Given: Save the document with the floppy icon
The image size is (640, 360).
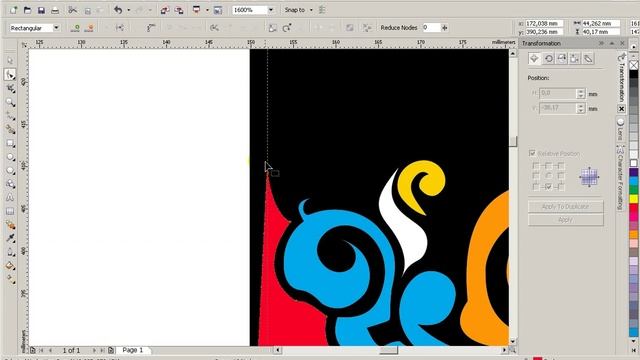Looking at the screenshot, I should [x=41, y=10].
